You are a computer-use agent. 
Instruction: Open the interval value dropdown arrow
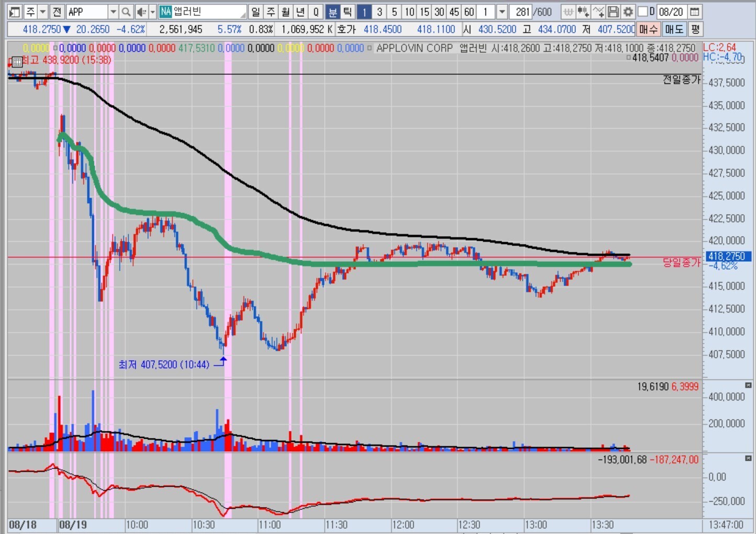click(502, 12)
